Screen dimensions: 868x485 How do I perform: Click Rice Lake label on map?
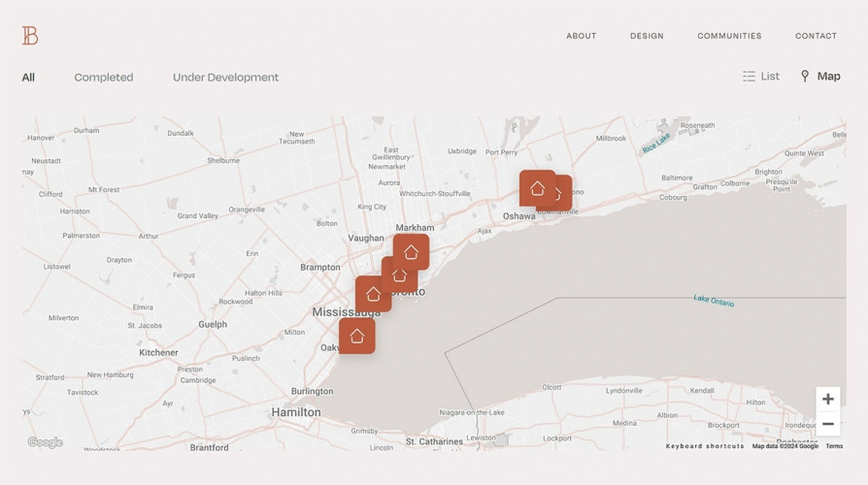pyautogui.click(x=656, y=144)
